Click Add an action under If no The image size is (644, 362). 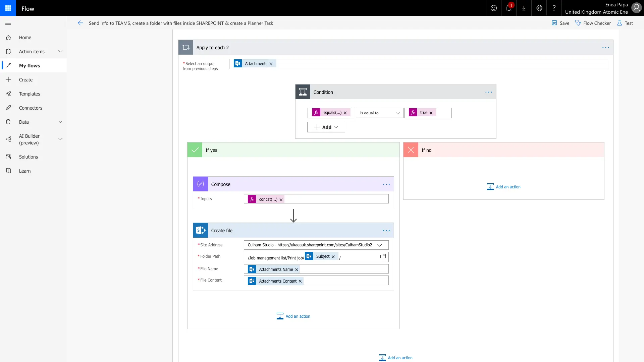coord(504,187)
